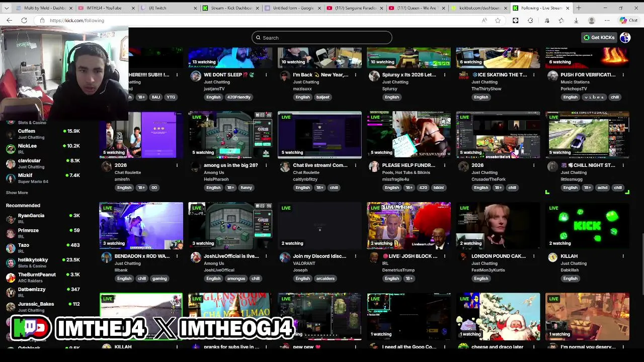Open options menu for PLEASE HELP FUNDR stream

[x=445, y=165]
